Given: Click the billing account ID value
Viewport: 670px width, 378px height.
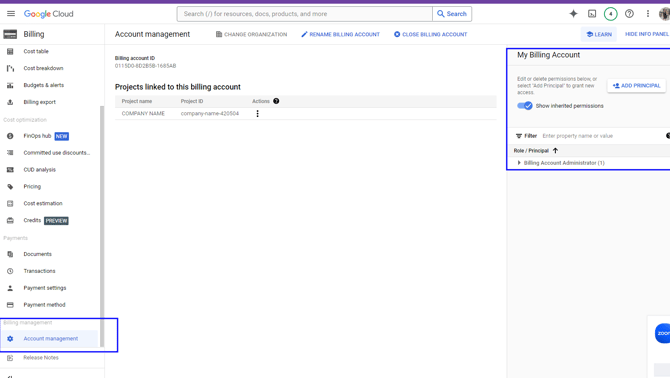Looking at the screenshot, I should (x=145, y=66).
